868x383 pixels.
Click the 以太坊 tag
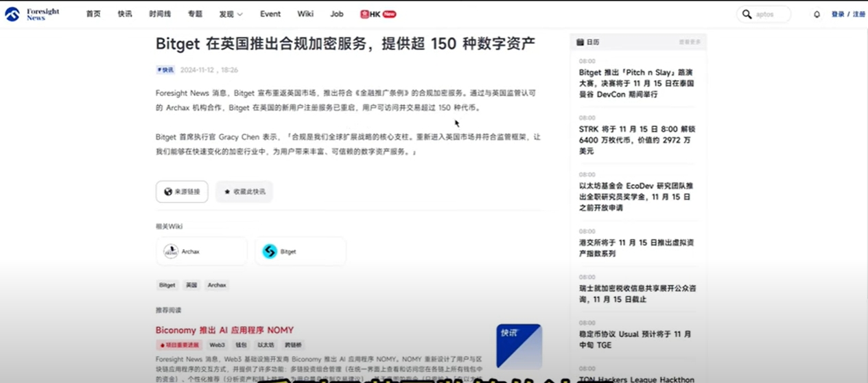266,345
